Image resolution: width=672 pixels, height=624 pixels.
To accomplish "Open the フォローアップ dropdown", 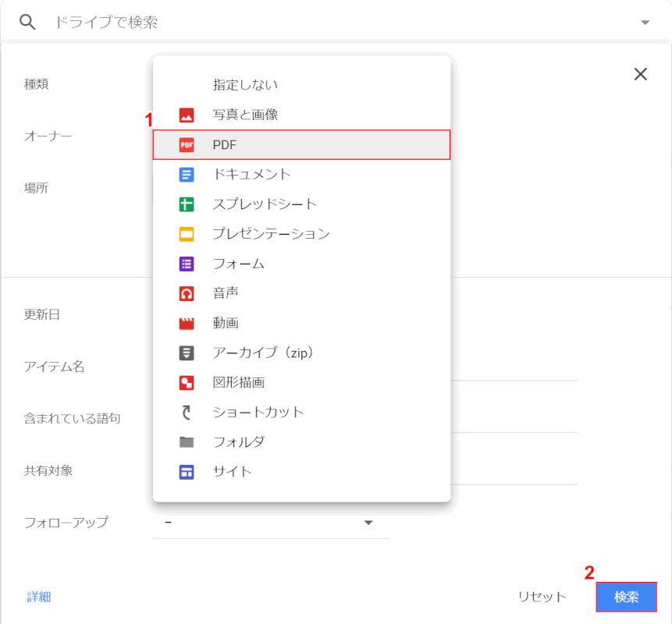I will pos(368,523).
